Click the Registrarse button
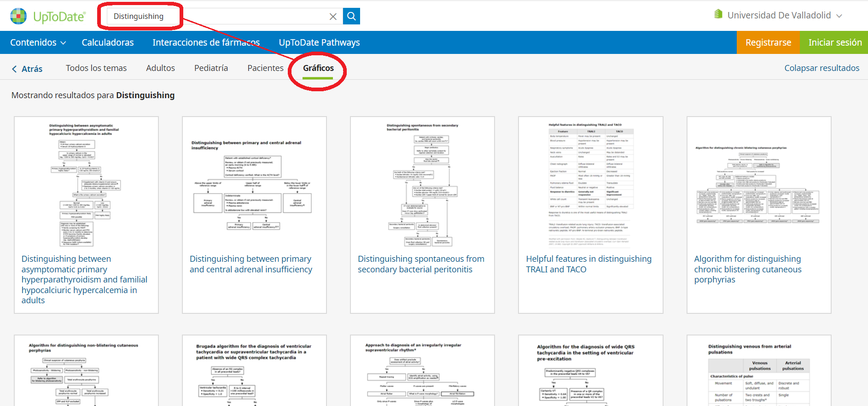Viewport: 868px width, 406px height. point(768,42)
